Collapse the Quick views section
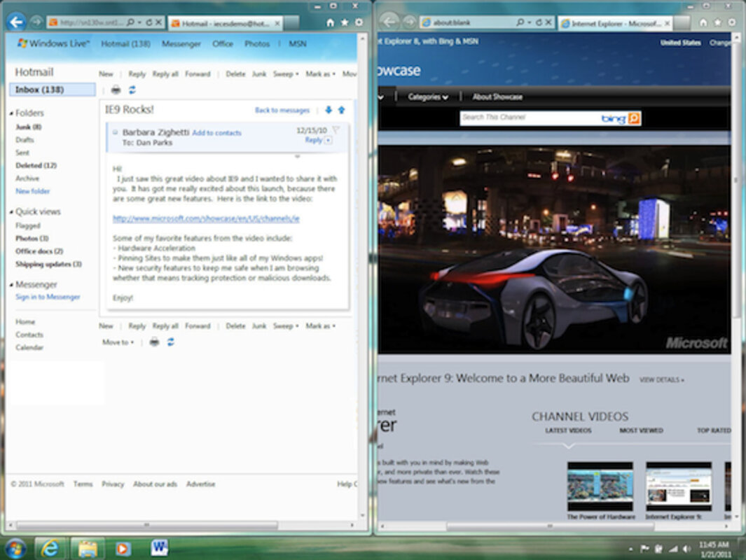This screenshot has width=746, height=560. (11, 212)
